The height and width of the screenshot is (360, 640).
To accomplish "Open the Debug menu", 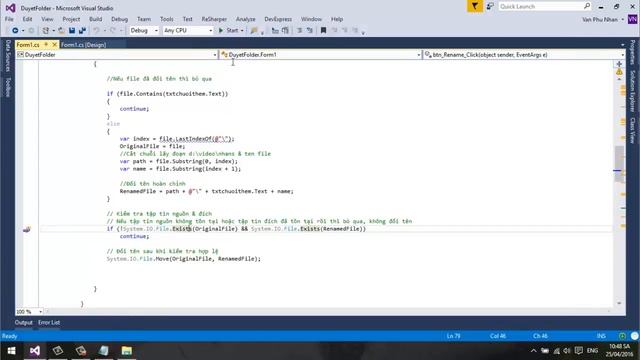I will 120,19.
